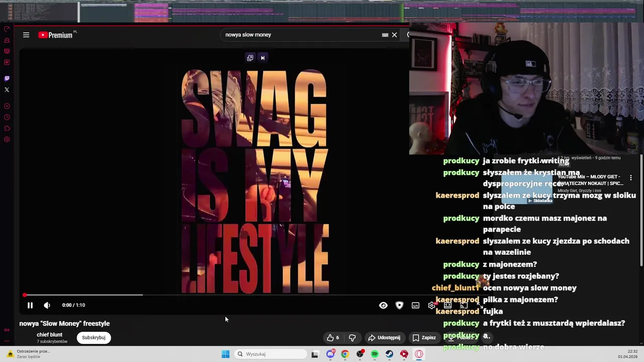Toggle the eye icon in player controls
Viewport: 644px width, 362px height.
point(383,305)
